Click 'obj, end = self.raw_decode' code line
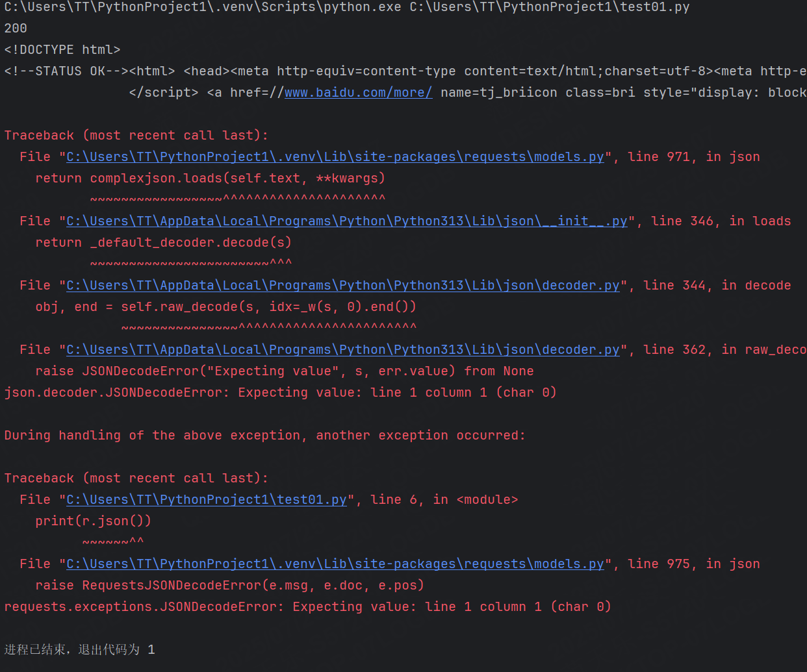The width and height of the screenshot is (807, 672). pyautogui.click(x=226, y=306)
